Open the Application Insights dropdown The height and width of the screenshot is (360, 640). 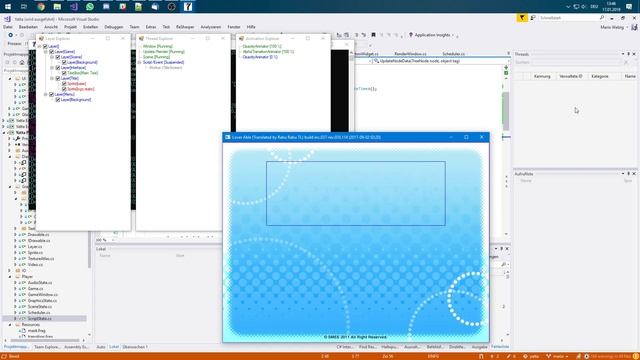453,35
